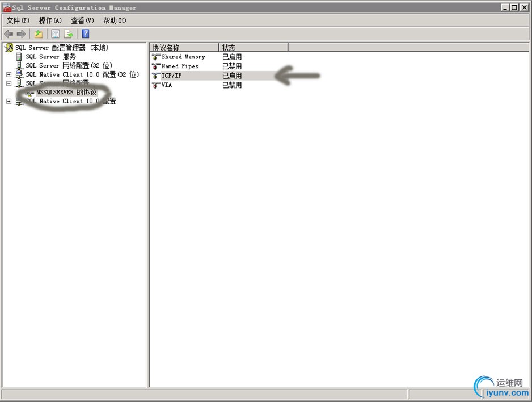Click the Named Pipes protocol icon
The width and height of the screenshot is (532, 402).
[156, 66]
